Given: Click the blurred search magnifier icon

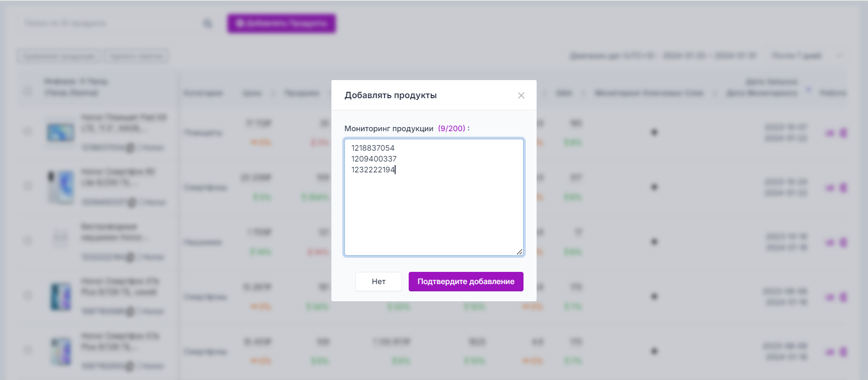Looking at the screenshot, I should click(208, 24).
